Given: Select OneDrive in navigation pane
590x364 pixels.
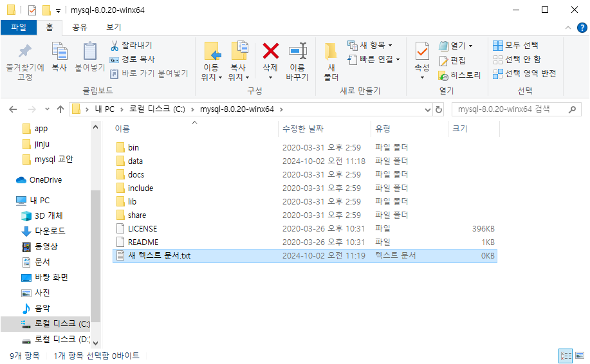Looking at the screenshot, I should tap(39, 180).
